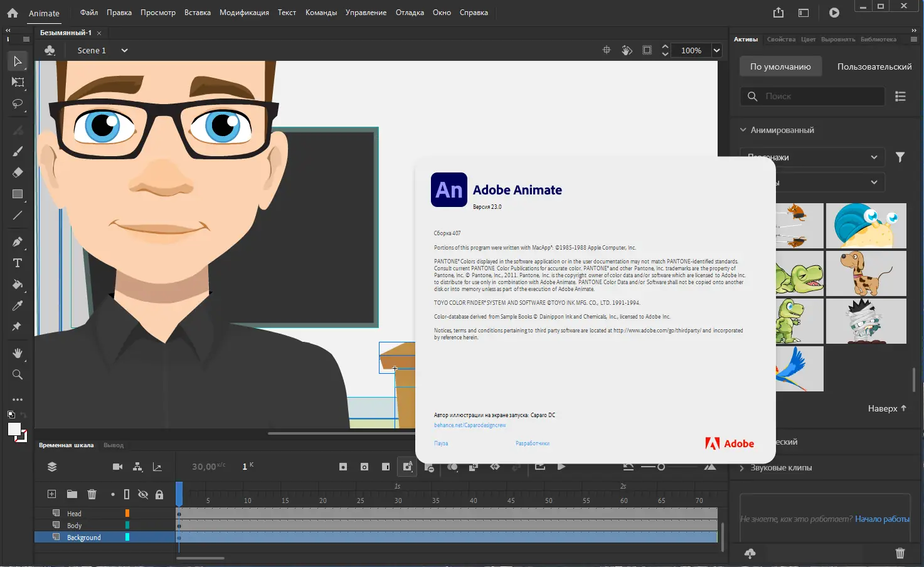Delete layer with timeline trash icon
Image resolution: width=924 pixels, height=567 pixels.
click(x=92, y=494)
